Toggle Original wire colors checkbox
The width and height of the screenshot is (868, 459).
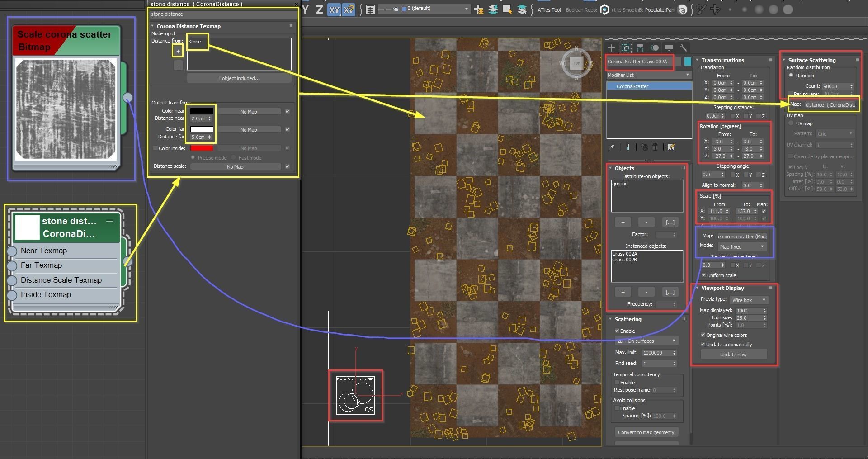tap(703, 335)
